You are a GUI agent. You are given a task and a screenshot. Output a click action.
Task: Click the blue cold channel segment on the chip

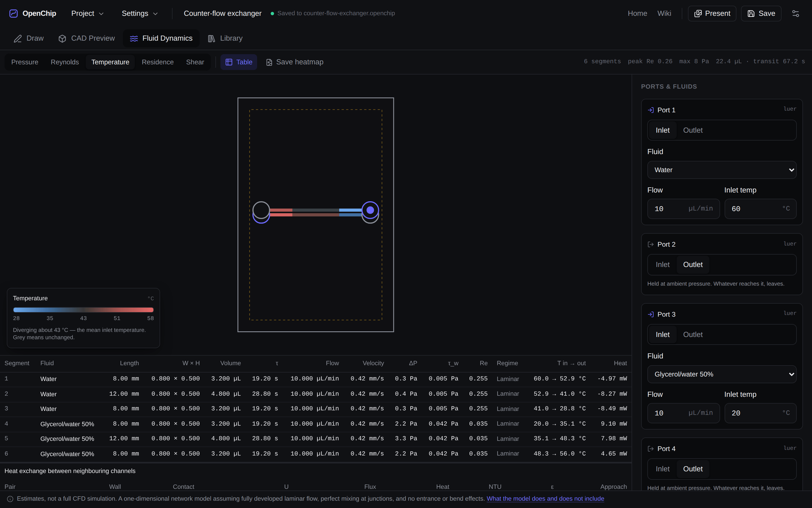coord(350,210)
